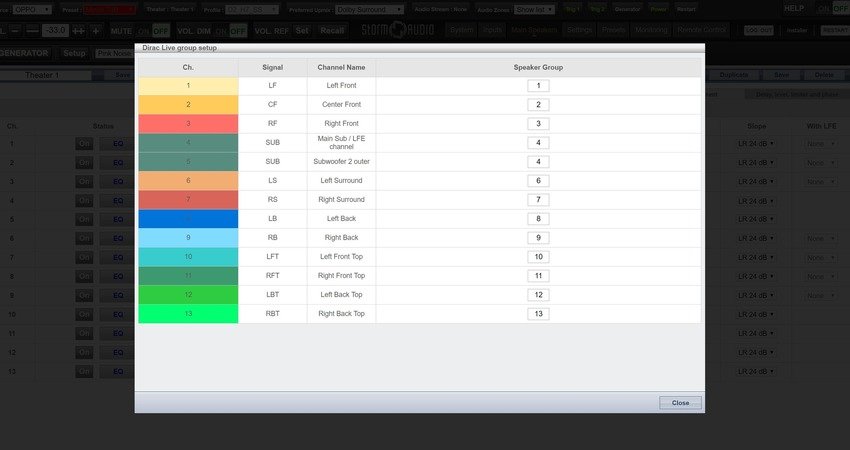Edit the Speaker Group field for Center Front
The height and width of the screenshot is (450, 850).
(x=538, y=105)
